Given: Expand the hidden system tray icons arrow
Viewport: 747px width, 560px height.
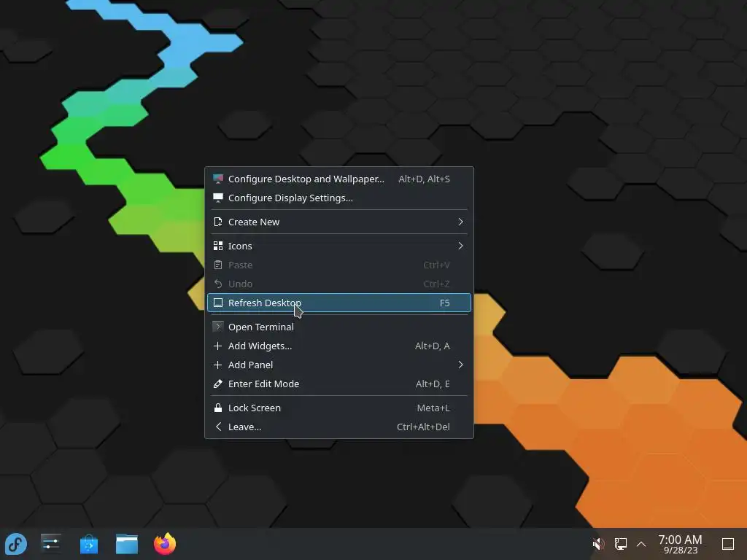Looking at the screenshot, I should point(641,544).
